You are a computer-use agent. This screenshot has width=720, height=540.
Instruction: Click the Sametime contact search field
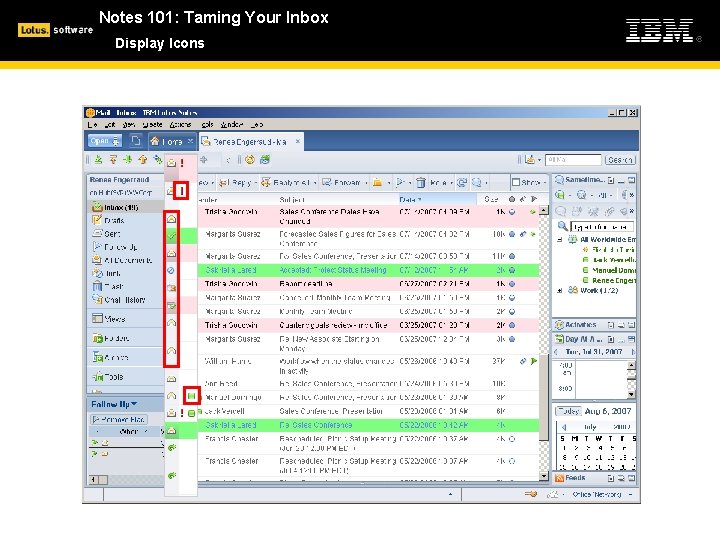[x=602, y=227]
